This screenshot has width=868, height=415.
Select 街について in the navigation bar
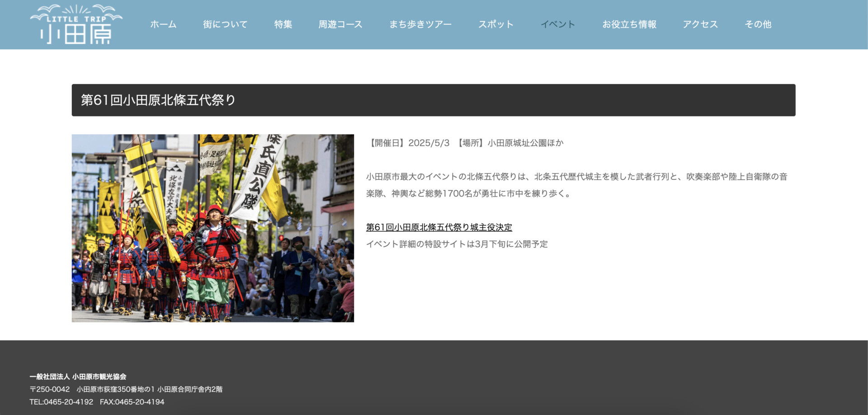(x=225, y=24)
